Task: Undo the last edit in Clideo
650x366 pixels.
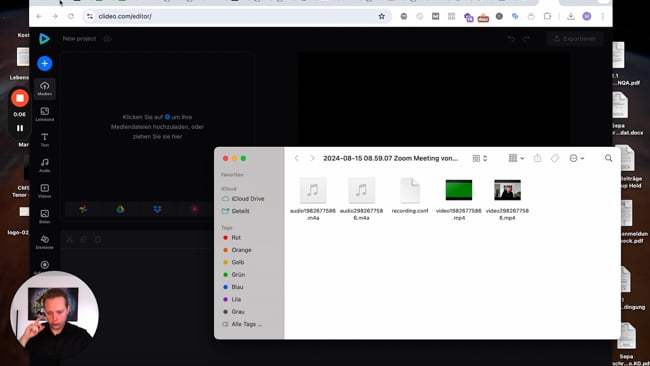Action: pos(511,39)
